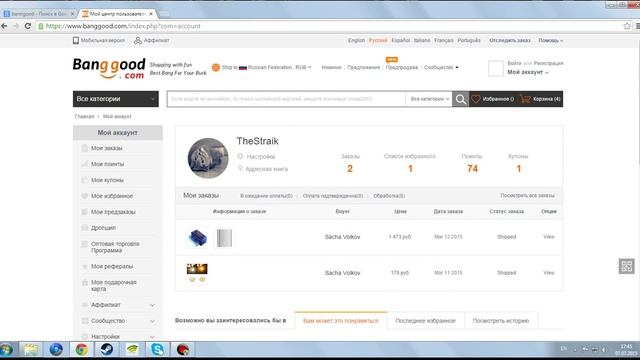The image size is (640, 360).
Task: Open Все категории main menu
Action: pos(116,99)
